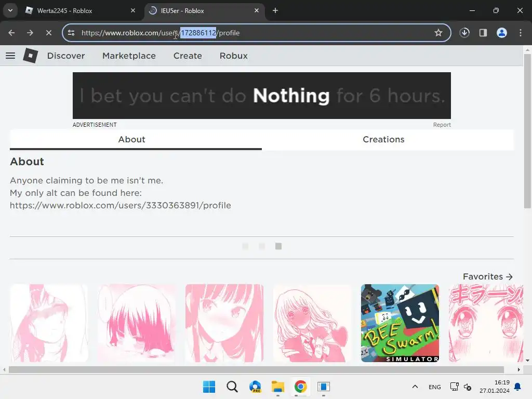Report the advertisement
Image resolution: width=532 pixels, height=399 pixels.
coord(442,125)
